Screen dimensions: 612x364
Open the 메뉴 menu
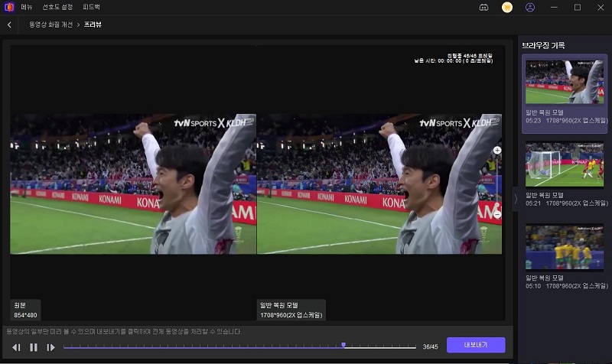(x=27, y=7)
